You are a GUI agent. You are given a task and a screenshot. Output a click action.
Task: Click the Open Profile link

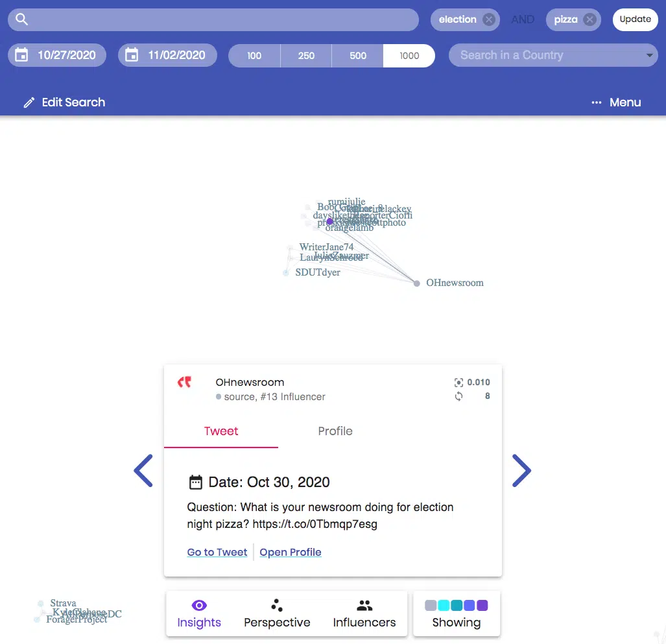tap(291, 553)
